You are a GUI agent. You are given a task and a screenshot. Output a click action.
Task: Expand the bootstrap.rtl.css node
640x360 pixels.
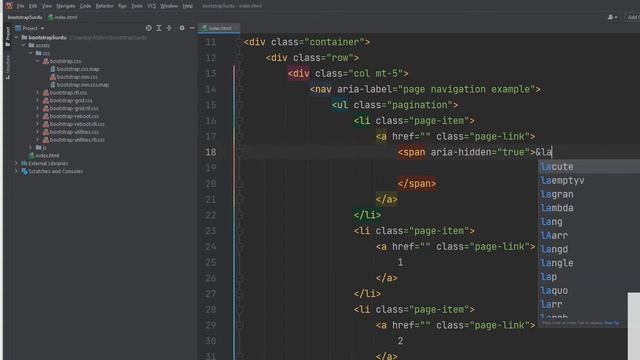(38, 93)
